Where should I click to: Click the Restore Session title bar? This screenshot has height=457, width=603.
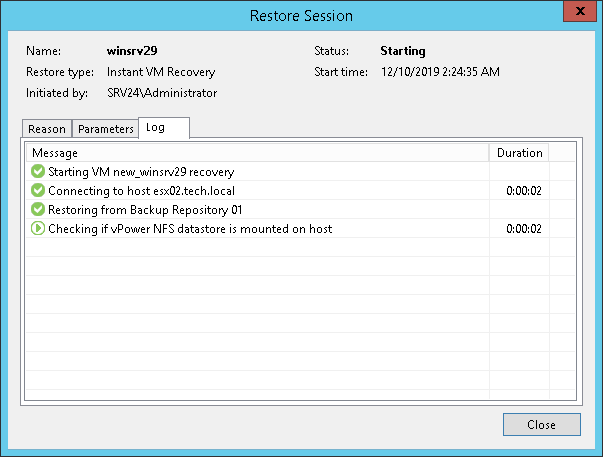tap(300, 16)
